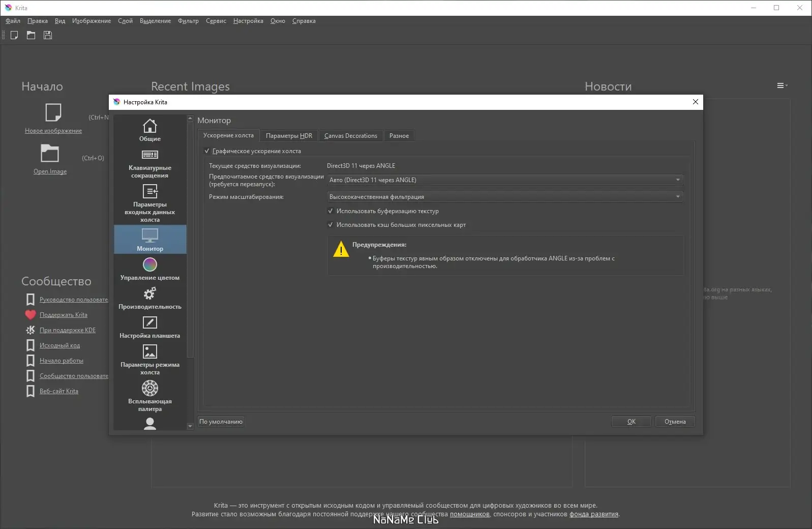Open the Общие settings category icon
812x529 pixels.
[150, 126]
